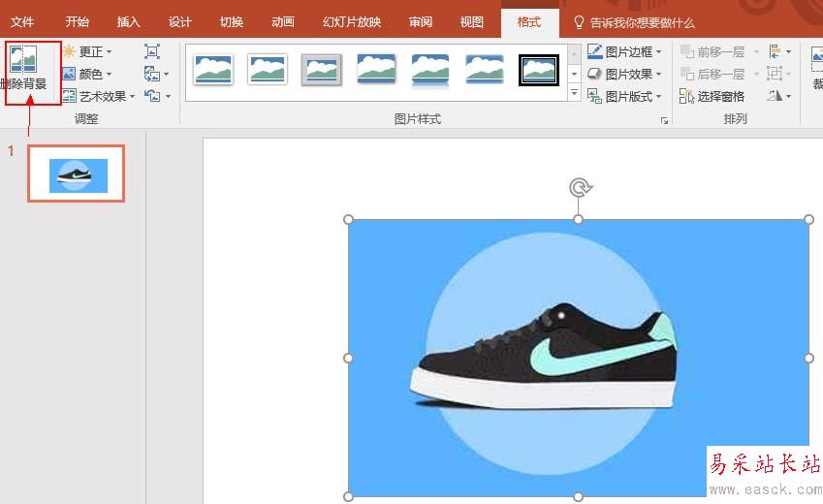Screen dimensions: 823x504
Task: Open the Corrections (更正) menu
Action: [x=86, y=51]
